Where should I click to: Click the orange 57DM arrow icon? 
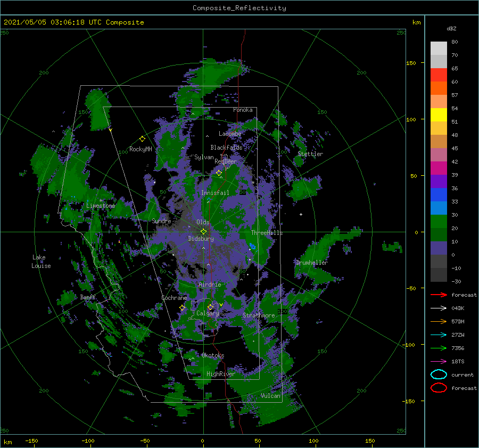coord(439,321)
